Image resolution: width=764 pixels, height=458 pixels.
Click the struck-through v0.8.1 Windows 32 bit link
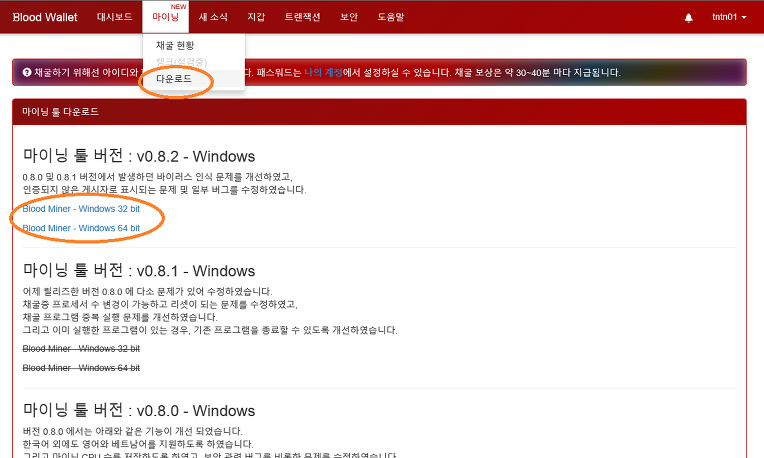click(81, 348)
